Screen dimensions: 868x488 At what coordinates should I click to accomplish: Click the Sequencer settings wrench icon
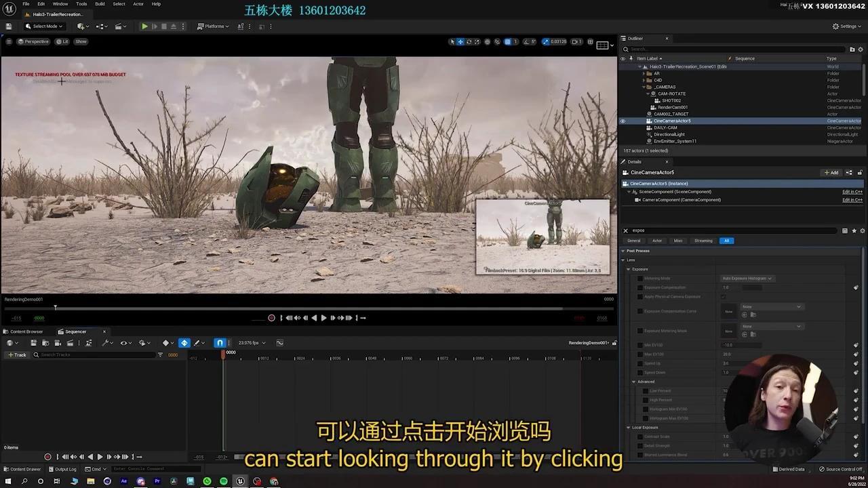coord(106,342)
